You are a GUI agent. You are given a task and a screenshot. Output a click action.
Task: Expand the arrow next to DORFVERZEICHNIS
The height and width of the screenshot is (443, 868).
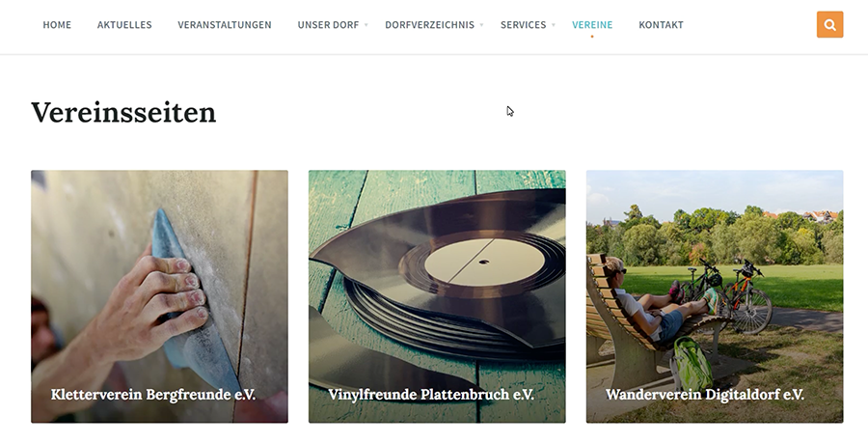click(481, 25)
